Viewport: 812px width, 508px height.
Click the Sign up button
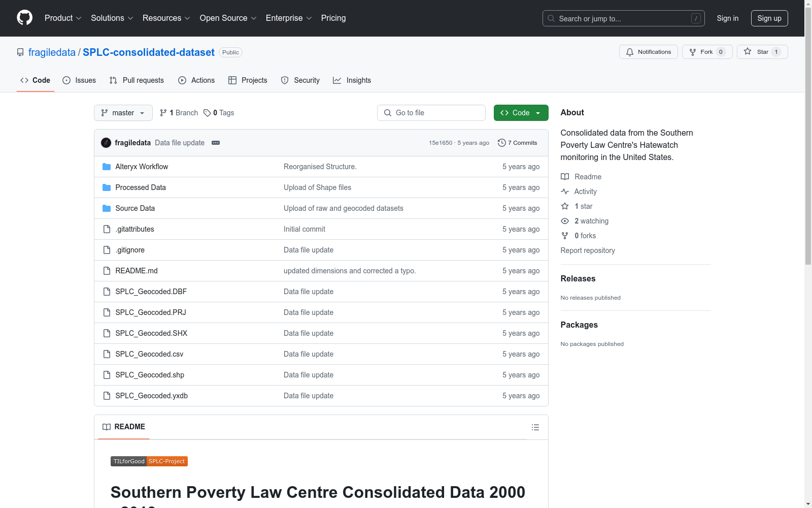(x=769, y=18)
